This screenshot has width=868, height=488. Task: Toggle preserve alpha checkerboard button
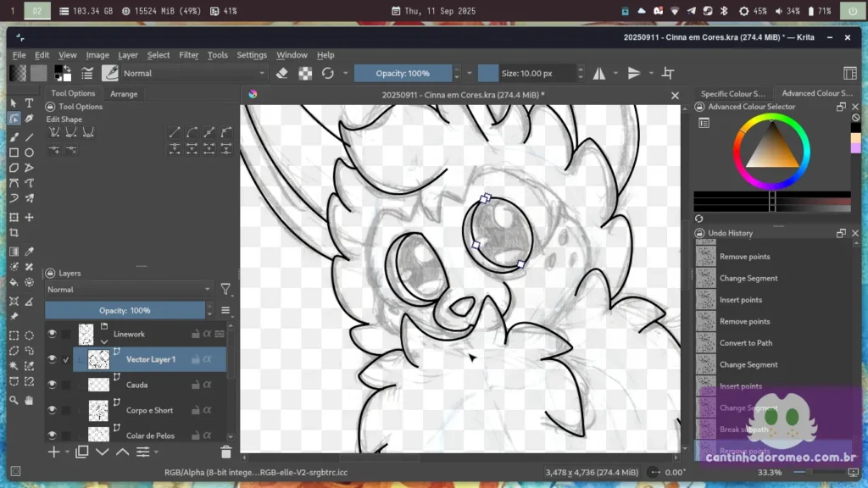point(305,73)
